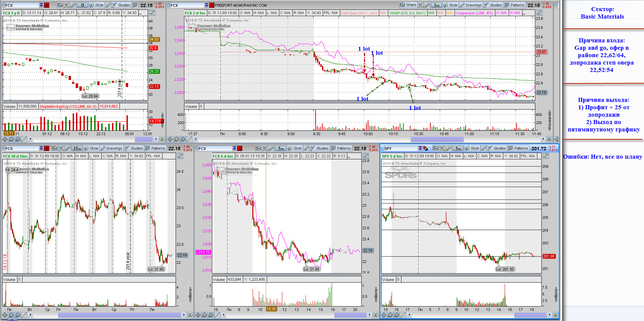
Task: Open red link selector on daily FCX chart
Action: click(x=46, y=5)
